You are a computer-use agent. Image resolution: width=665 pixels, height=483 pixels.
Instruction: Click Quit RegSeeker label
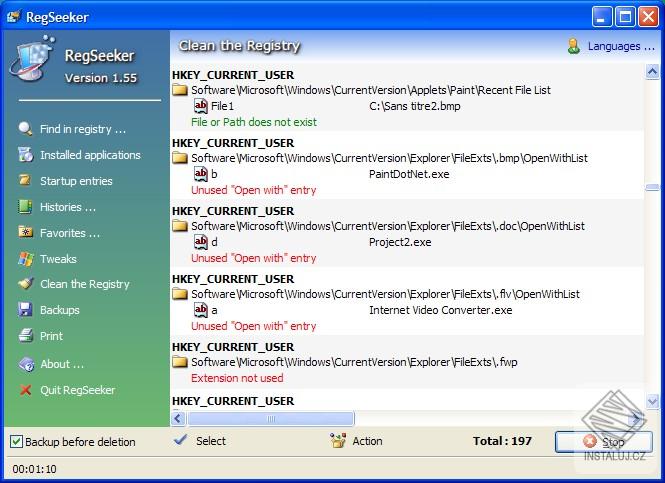coord(78,390)
